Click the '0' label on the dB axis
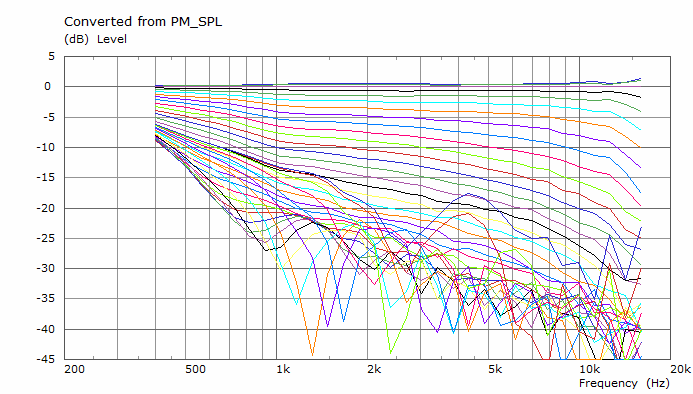This screenshot has height=394, width=693. point(47,87)
